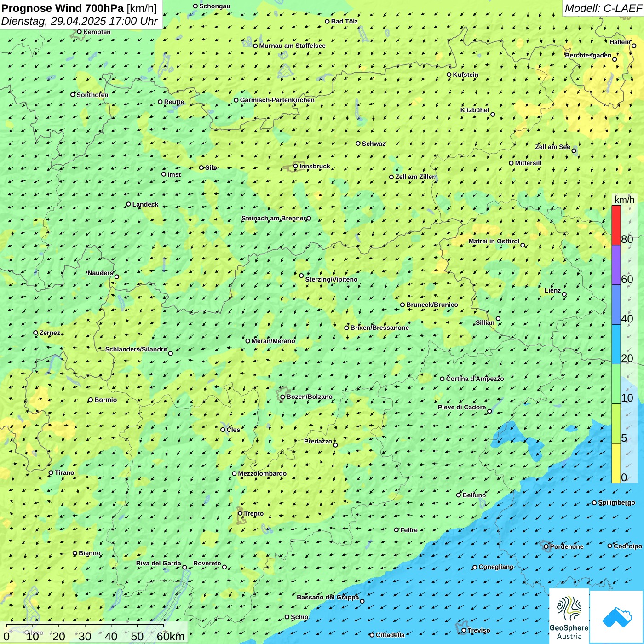Select the Bozen/Bolzano location marker
Viewport: 644px width, 644px height.
[x=283, y=397]
